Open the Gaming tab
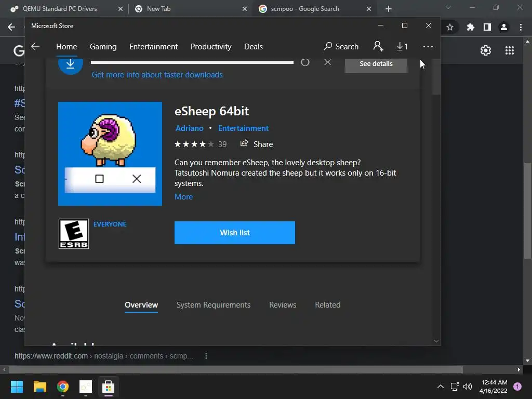The image size is (532, 399). 103,46
